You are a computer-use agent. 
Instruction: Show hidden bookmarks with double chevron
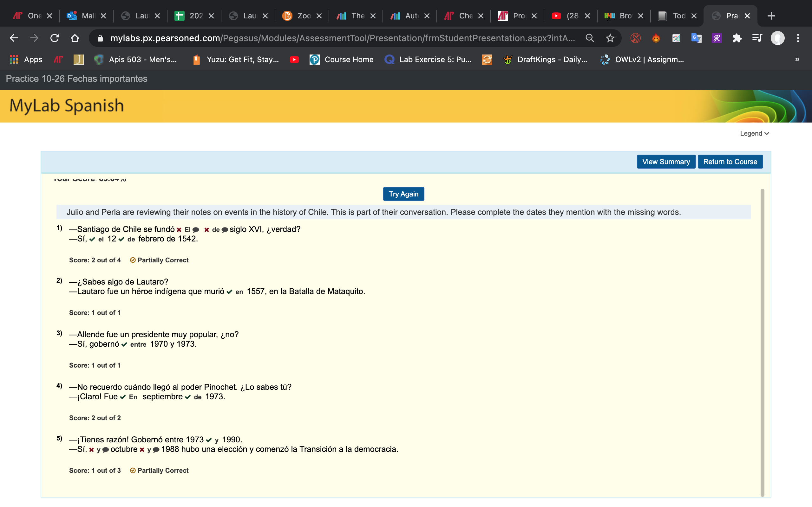coord(797,60)
